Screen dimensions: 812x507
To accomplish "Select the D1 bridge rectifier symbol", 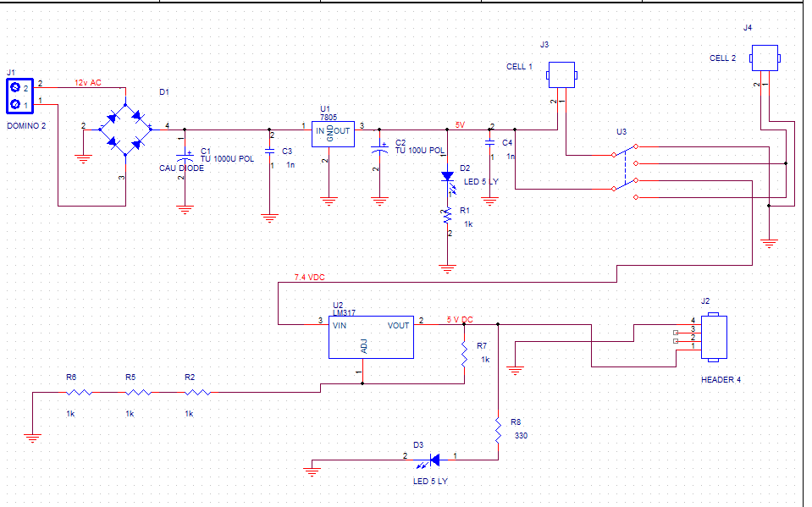I will tap(125, 130).
